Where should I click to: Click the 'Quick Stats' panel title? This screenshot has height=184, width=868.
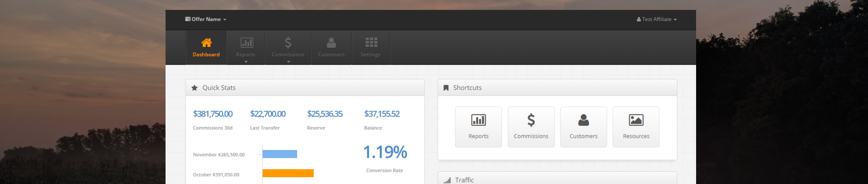[219, 88]
